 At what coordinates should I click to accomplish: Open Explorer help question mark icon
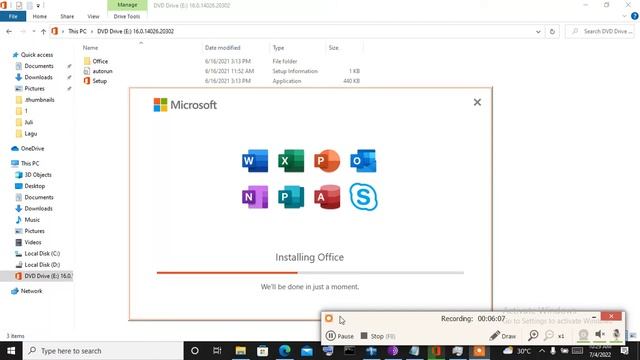635,16
